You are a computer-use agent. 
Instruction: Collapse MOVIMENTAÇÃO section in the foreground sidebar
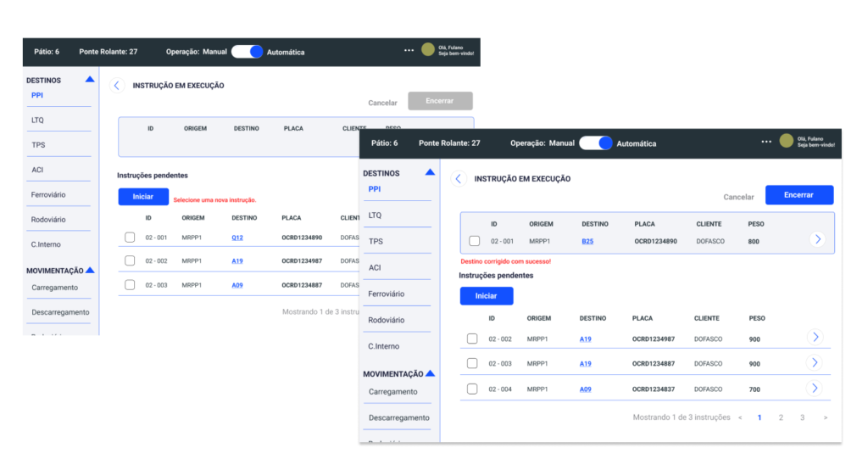point(430,373)
